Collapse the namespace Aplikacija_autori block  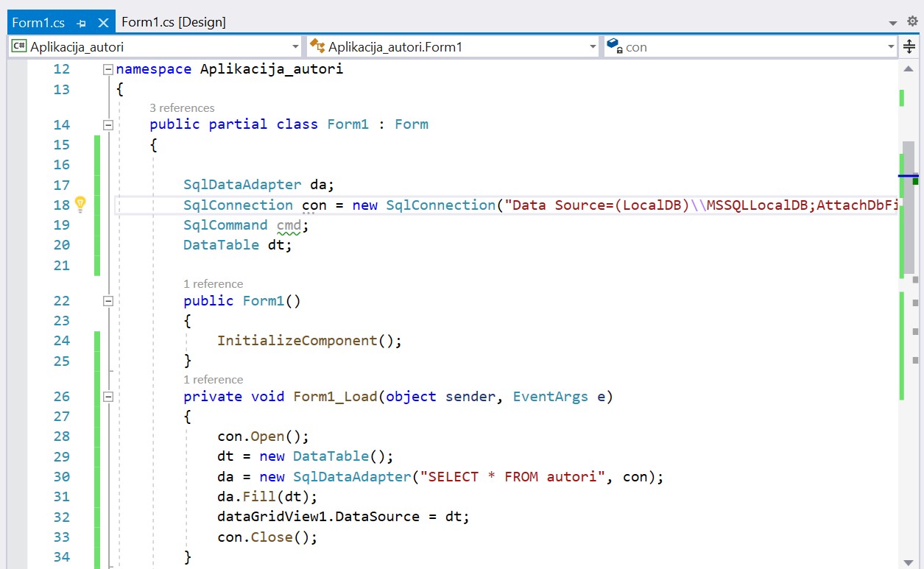[x=108, y=69]
